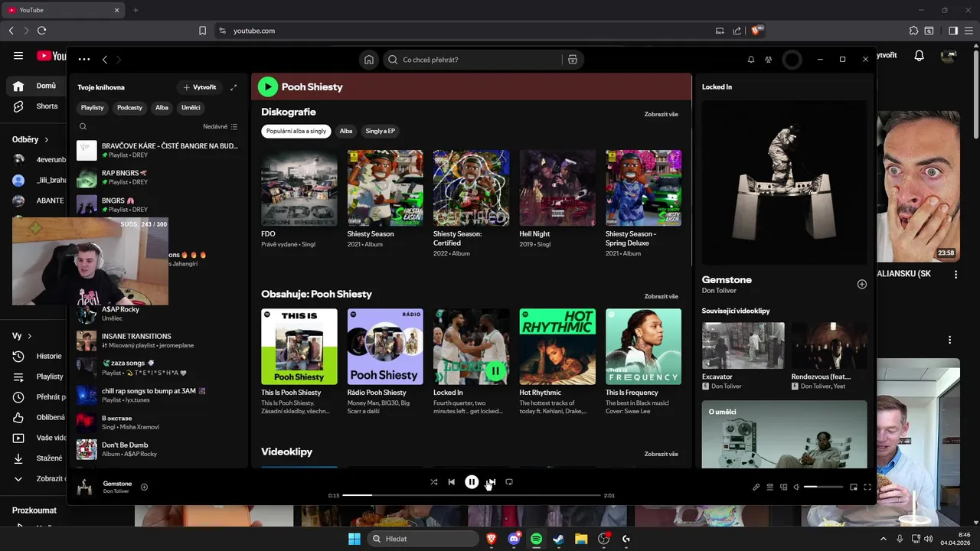Select Singly a EP filter
This screenshot has height=551, width=980.
click(381, 131)
